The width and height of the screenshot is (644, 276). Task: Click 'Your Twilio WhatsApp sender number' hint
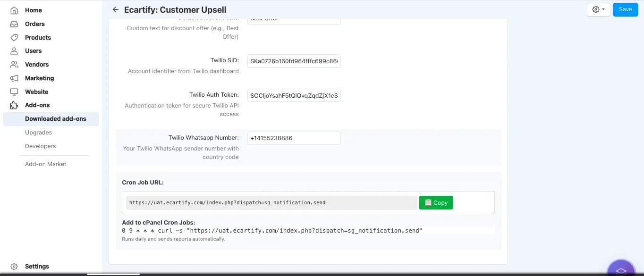pos(181,153)
